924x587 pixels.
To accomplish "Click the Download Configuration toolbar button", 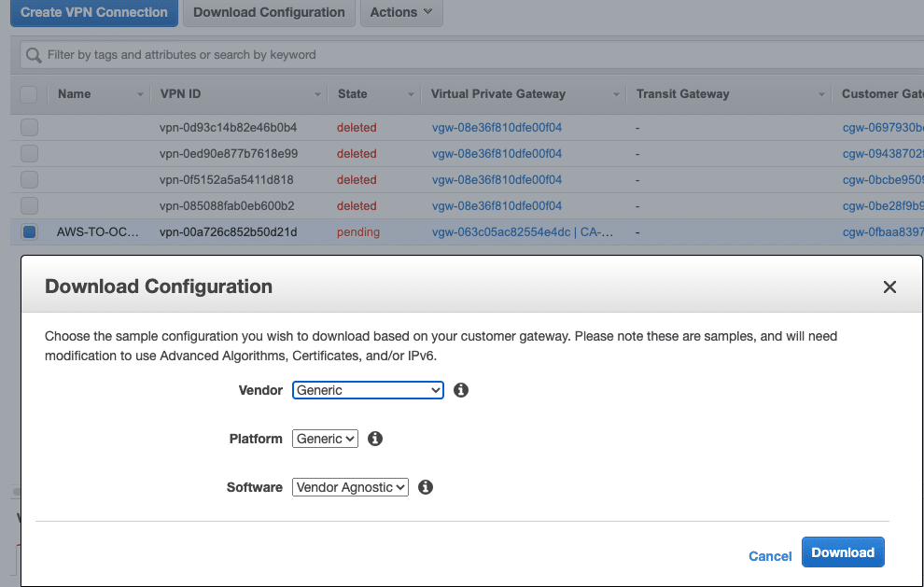I will 269,12.
